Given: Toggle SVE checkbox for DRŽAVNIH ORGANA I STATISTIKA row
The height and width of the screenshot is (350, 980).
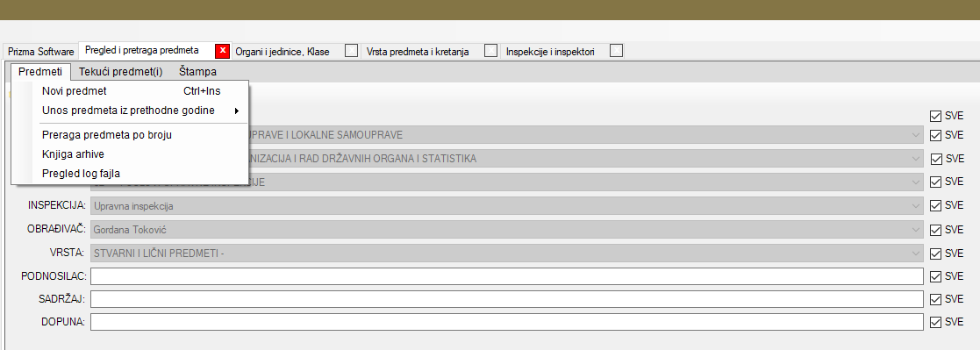Looking at the screenshot, I should (936, 159).
